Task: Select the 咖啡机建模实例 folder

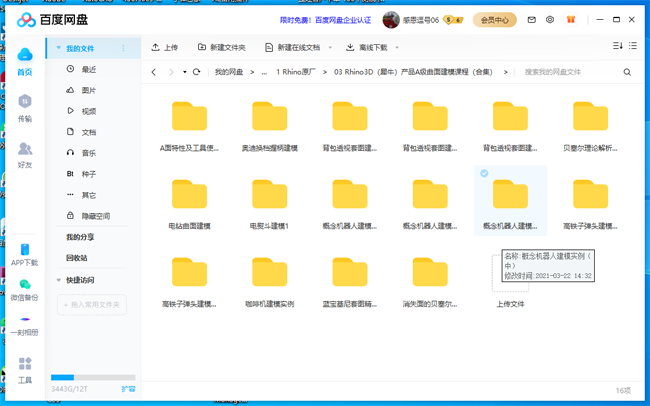Action: [x=269, y=282]
